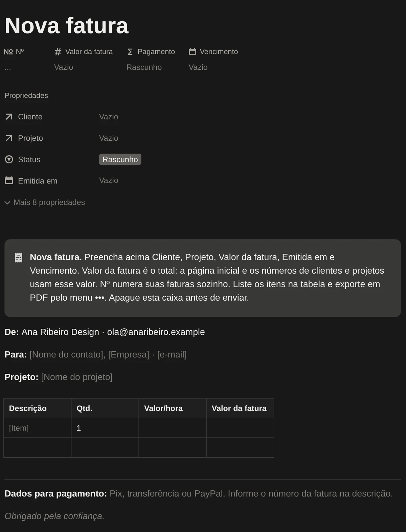Image resolution: width=406 pixels, height=532 pixels.
Task: Click the Valor da fatura property label at the top
Action: (x=89, y=52)
